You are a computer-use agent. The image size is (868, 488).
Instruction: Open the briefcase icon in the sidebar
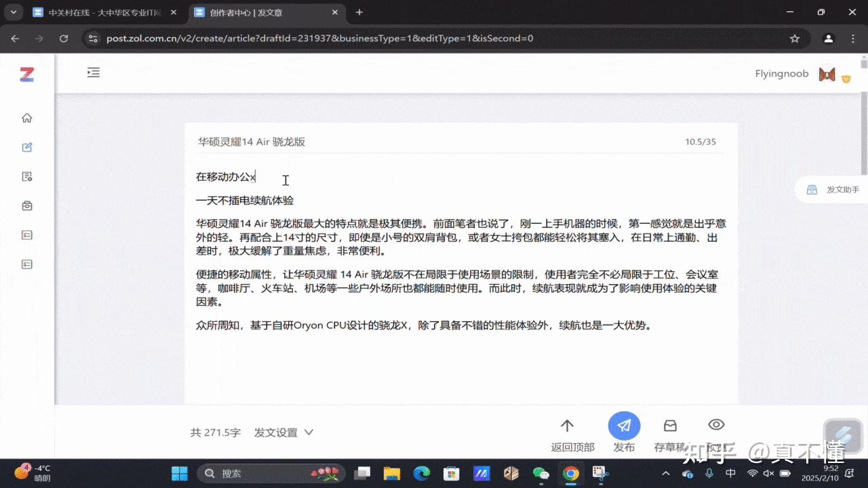click(27, 206)
